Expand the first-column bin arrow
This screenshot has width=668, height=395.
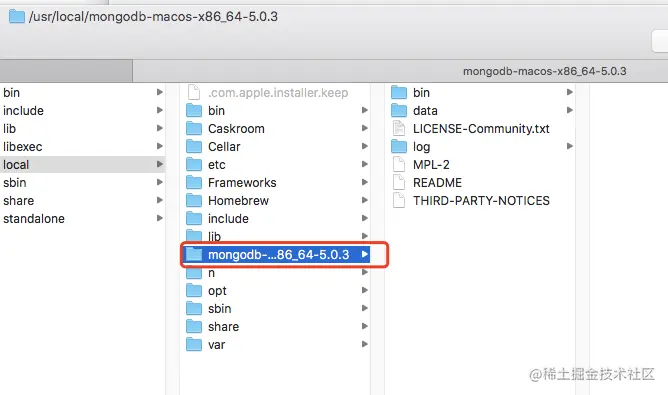coord(160,92)
